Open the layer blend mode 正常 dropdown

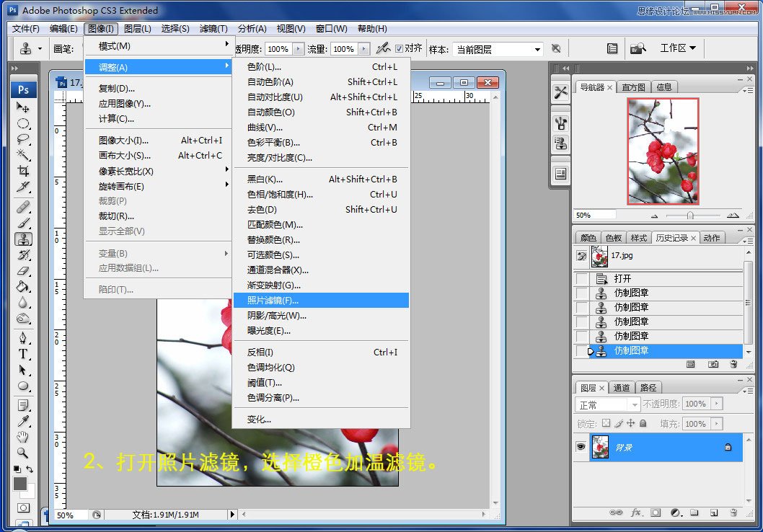click(x=607, y=404)
